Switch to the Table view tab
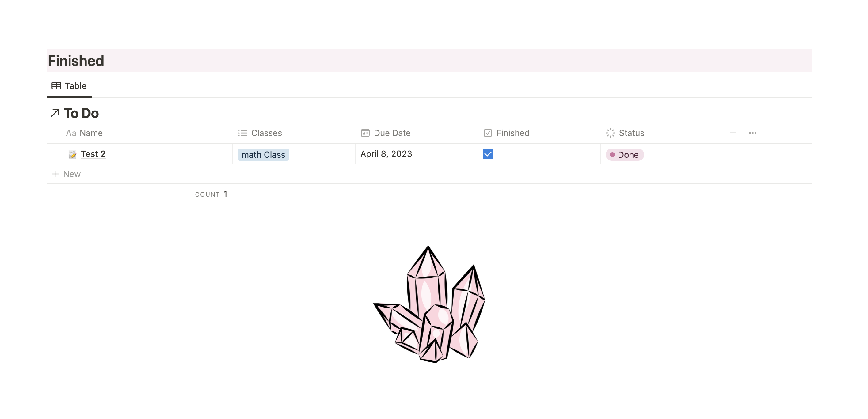 75,86
